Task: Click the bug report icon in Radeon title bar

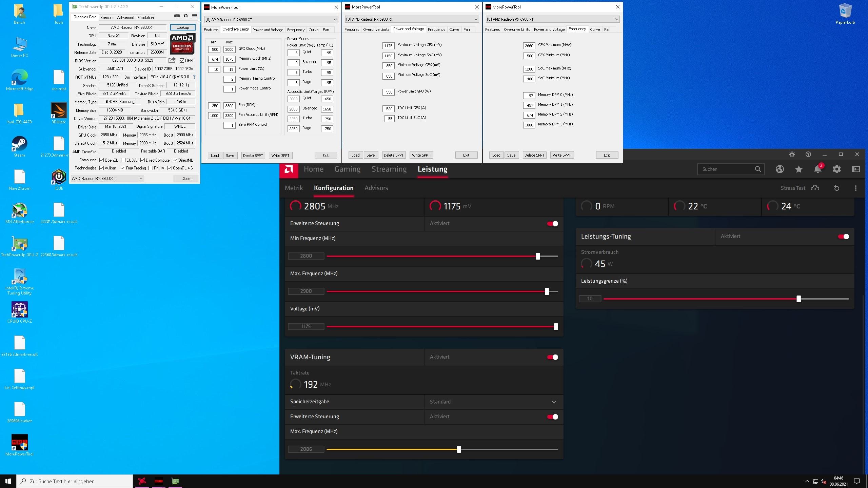Action: coord(792,154)
